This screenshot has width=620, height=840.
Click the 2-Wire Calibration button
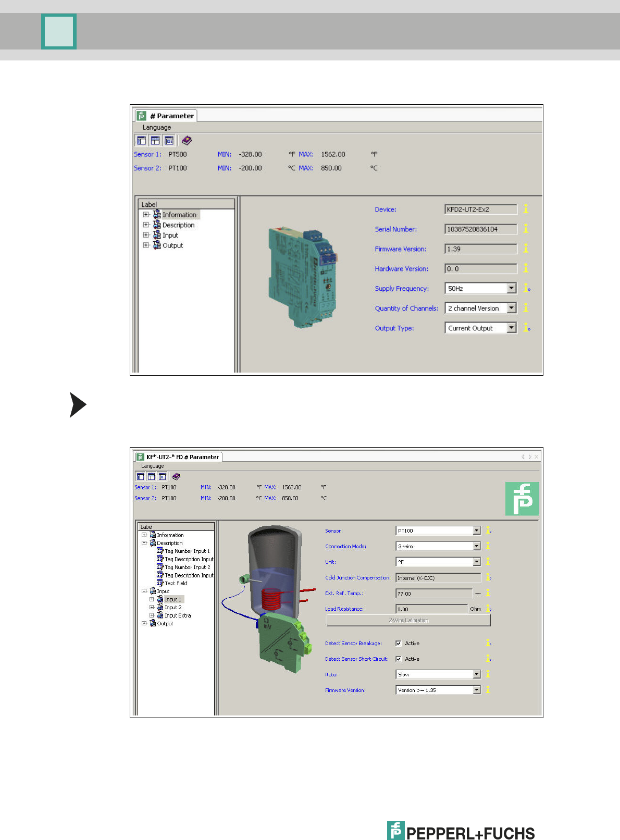point(408,620)
